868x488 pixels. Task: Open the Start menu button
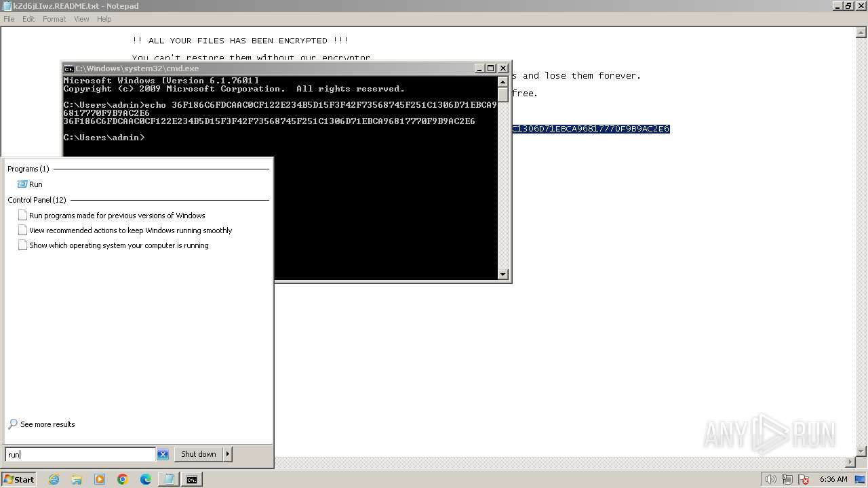coord(19,479)
